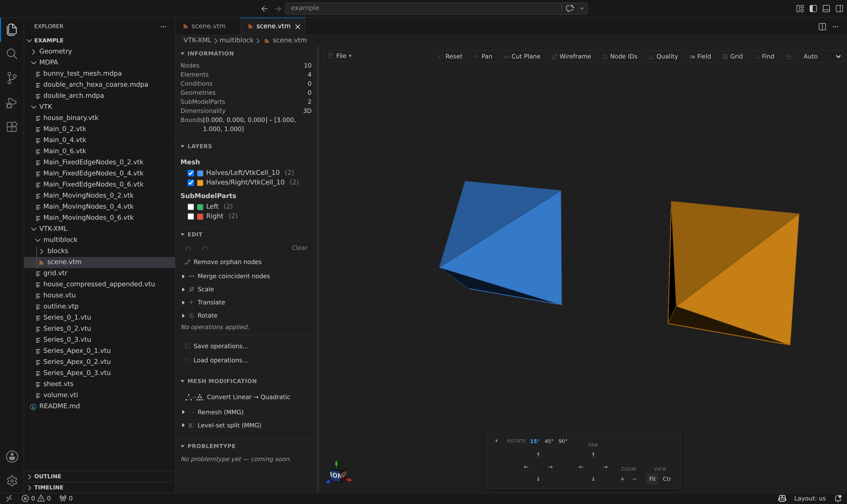Click Convert Linear → Quadratic
Viewport: 847px width, 504px height.
pyautogui.click(x=237, y=397)
